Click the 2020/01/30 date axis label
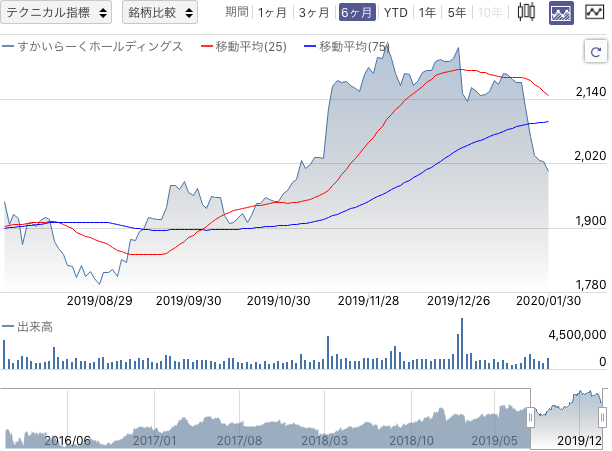 (x=549, y=301)
